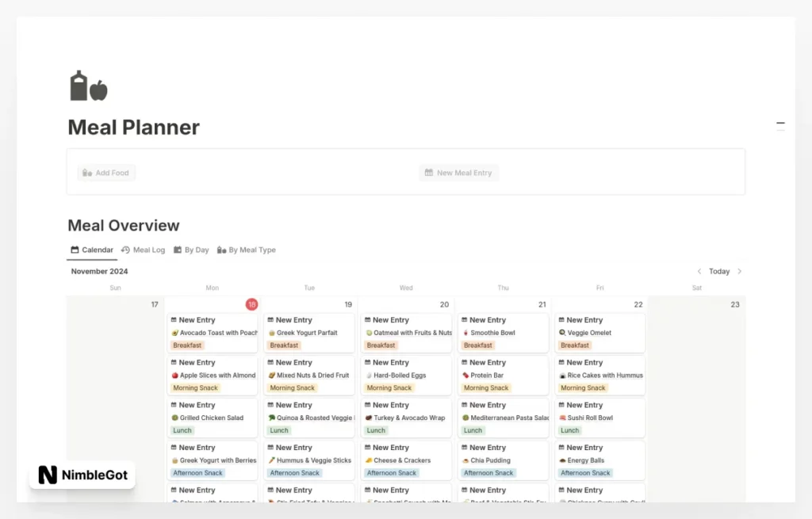
Task: Open Mixed Nuts & Dried Fruit entry
Action: [308, 375]
